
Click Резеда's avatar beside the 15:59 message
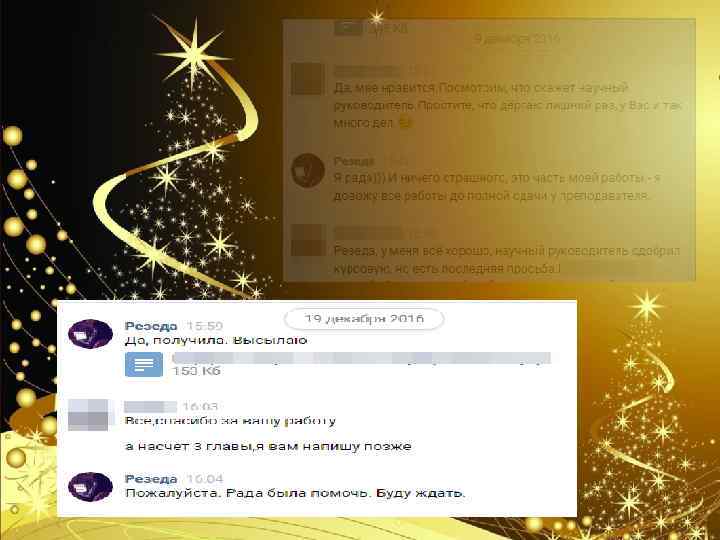click(x=90, y=334)
